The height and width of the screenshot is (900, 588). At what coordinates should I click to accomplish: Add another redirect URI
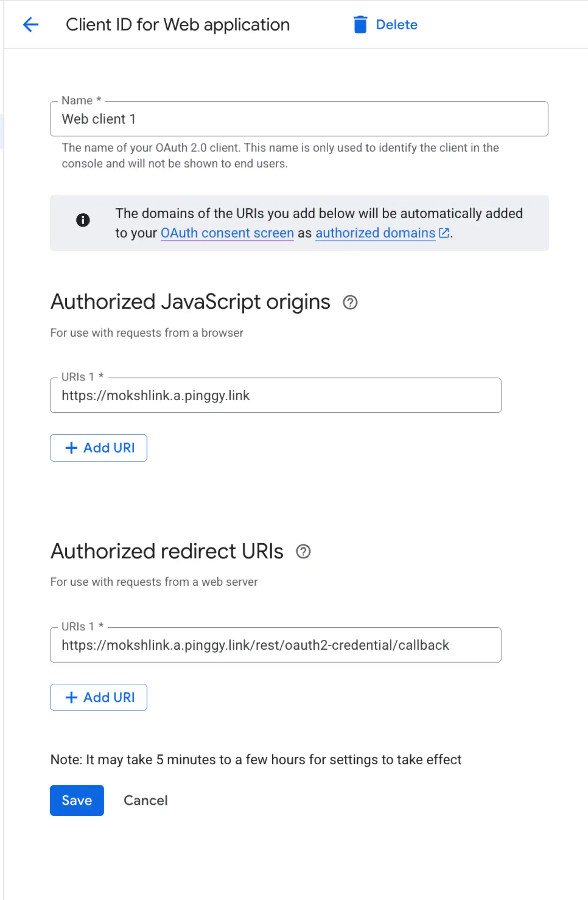pos(98,697)
